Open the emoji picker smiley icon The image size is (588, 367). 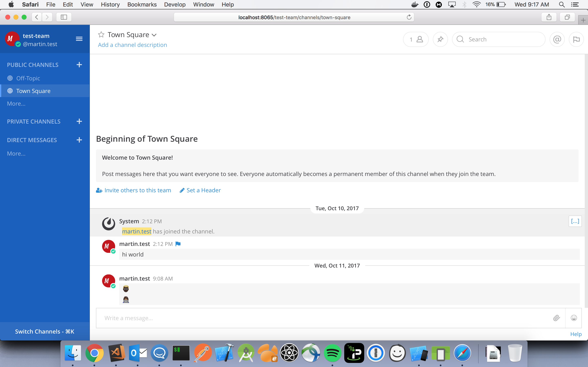tap(574, 318)
